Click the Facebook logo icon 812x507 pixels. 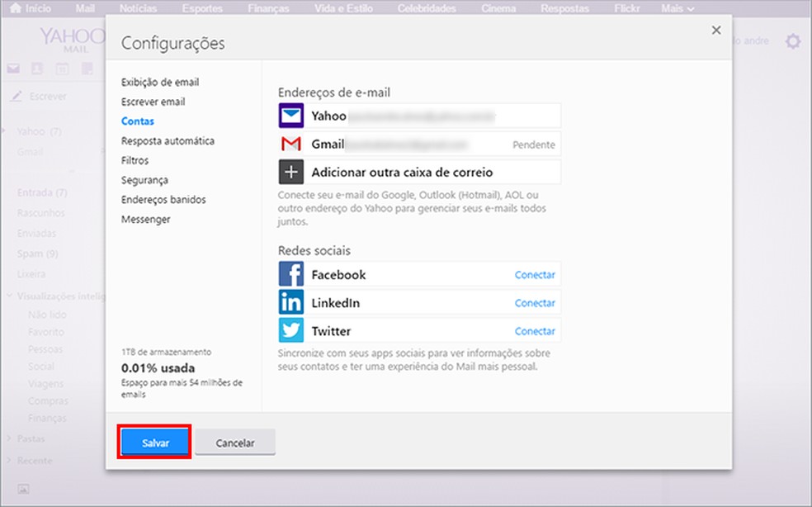pos(291,273)
